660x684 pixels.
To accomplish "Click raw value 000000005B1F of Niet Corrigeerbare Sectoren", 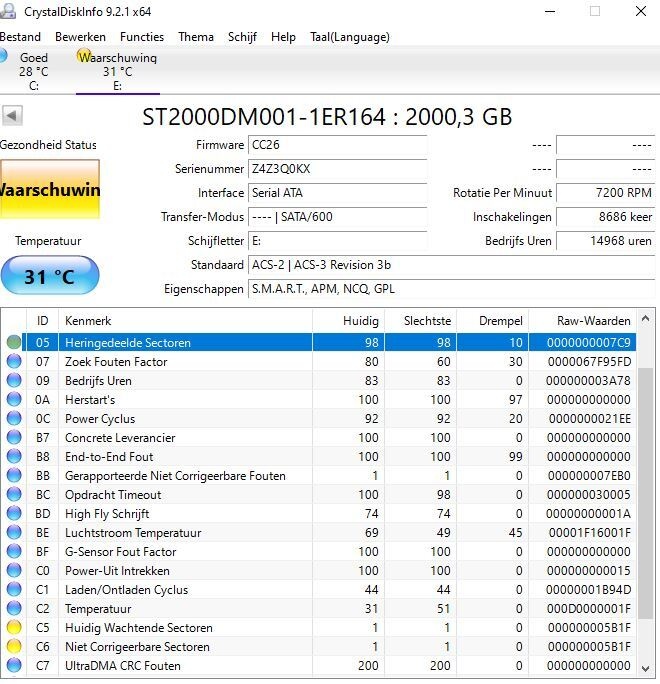I will 589,647.
